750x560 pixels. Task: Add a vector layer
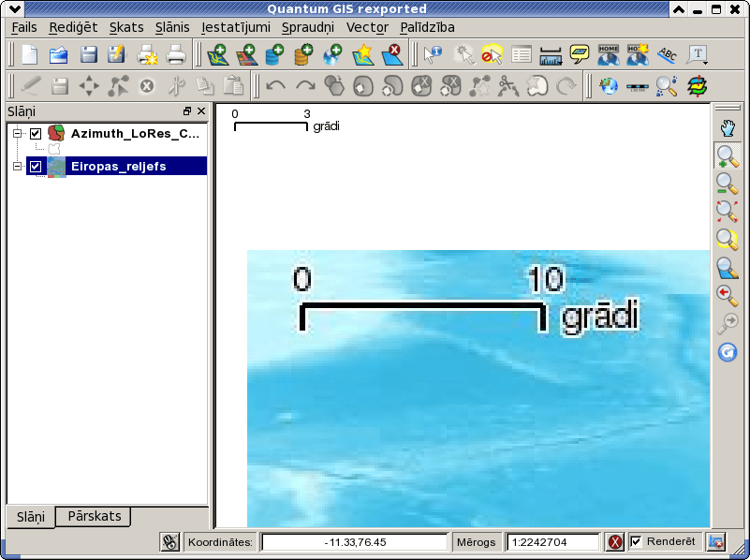coord(216,54)
